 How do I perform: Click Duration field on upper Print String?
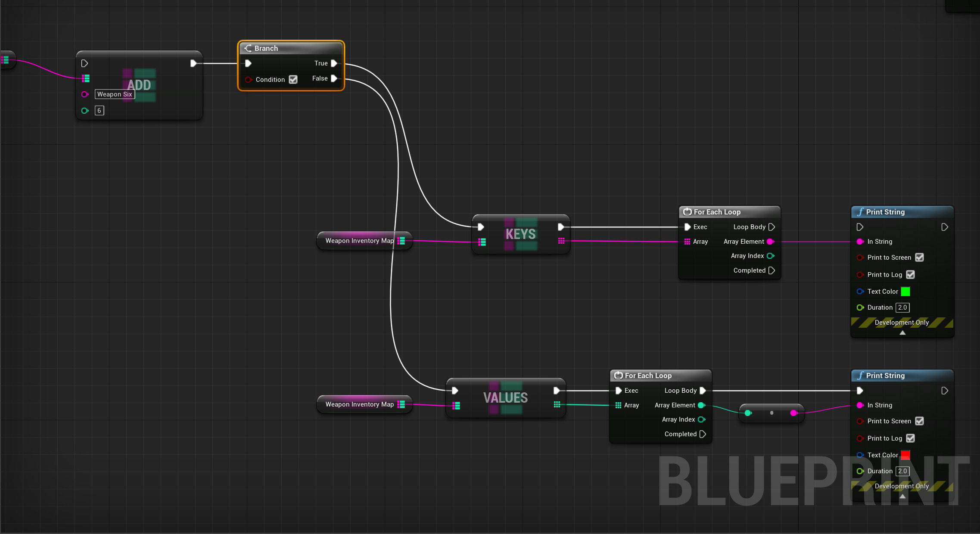(902, 307)
